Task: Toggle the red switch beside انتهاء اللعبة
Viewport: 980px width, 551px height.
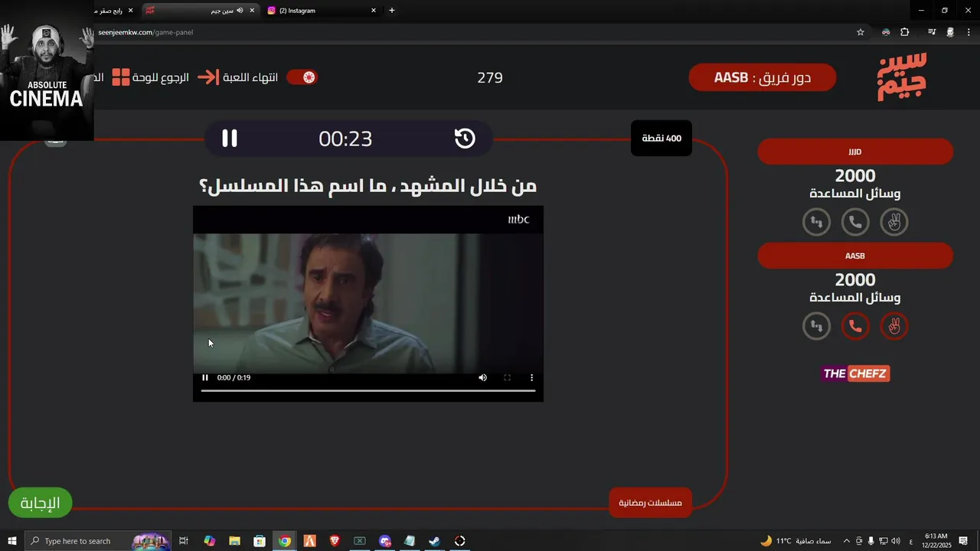Action: (302, 77)
